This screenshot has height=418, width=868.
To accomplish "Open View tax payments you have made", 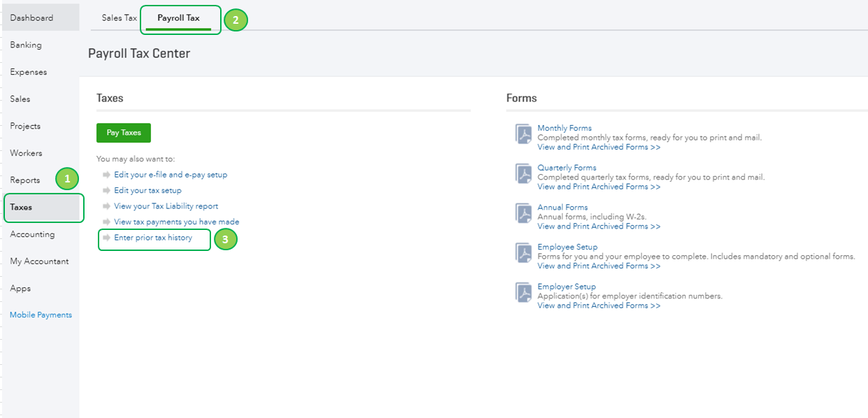I will tap(177, 222).
